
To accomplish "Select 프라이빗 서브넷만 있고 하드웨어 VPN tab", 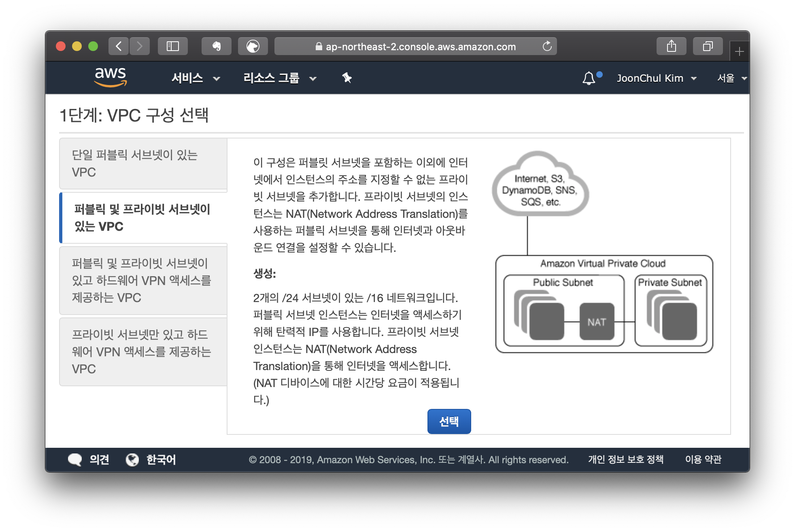I will (x=143, y=351).
